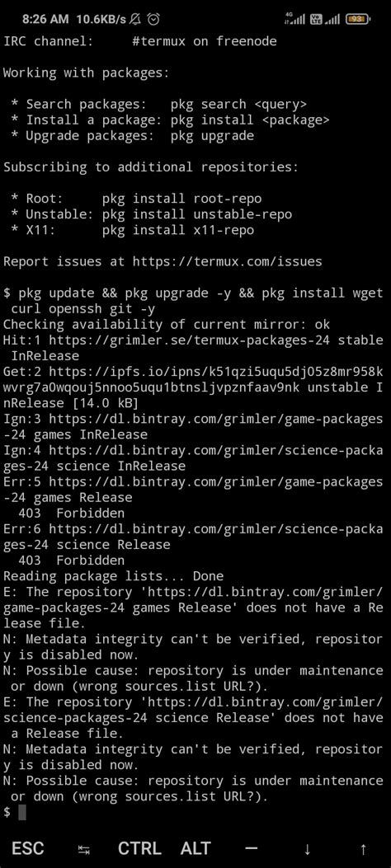Toggle the CTRL modifier key
The width and height of the screenshot is (391, 868).
tap(139, 848)
